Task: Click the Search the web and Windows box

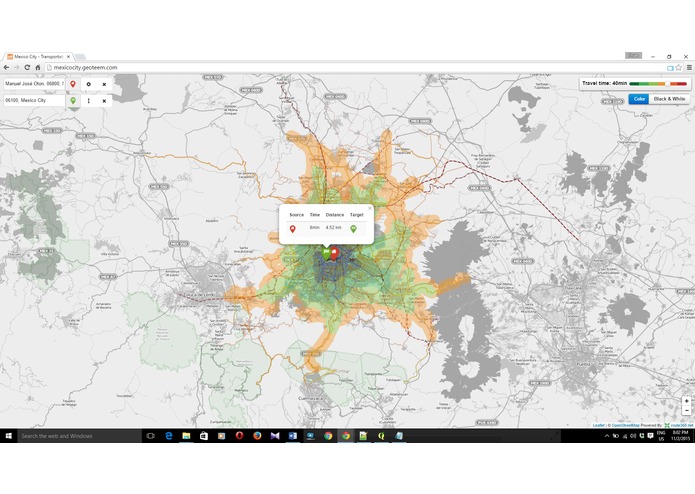Action: pos(79,436)
